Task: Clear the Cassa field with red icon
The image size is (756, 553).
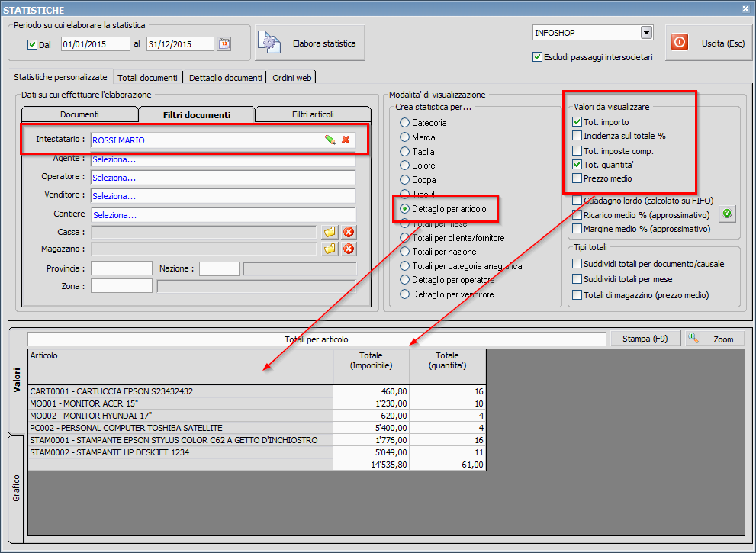Action: point(349,232)
